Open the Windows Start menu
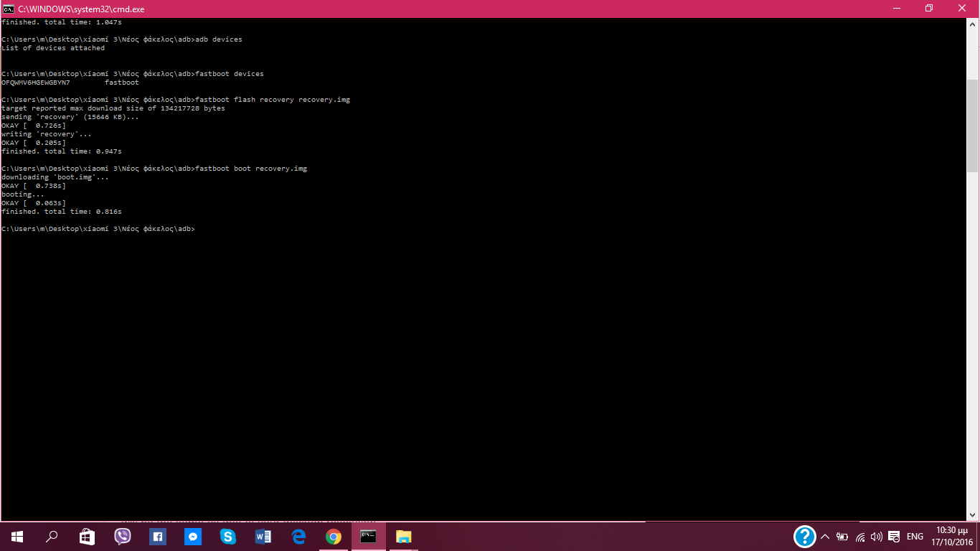Viewport: 980px width, 551px height. [x=17, y=536]
